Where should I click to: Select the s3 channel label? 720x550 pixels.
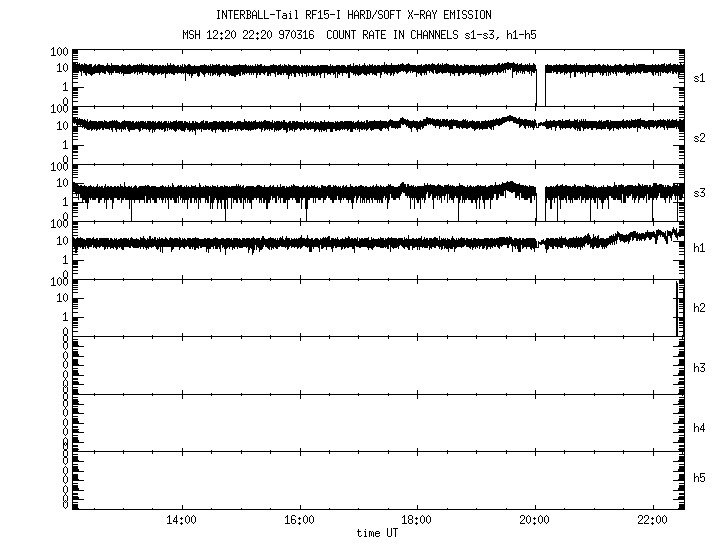[x=700, y=193]
